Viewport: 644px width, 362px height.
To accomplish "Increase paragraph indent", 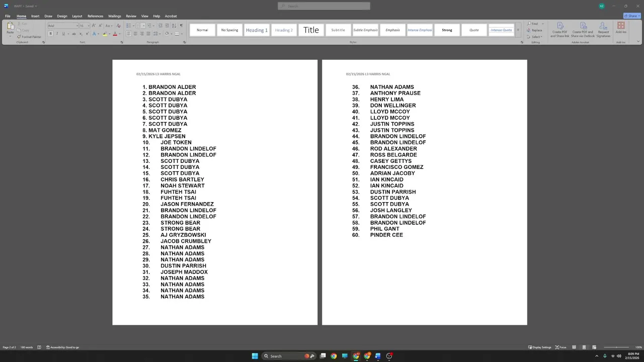I will click(x=167, y=26).
